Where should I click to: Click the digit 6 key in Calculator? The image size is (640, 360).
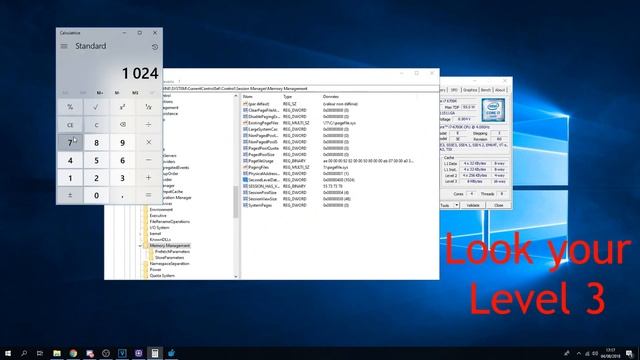122,160
